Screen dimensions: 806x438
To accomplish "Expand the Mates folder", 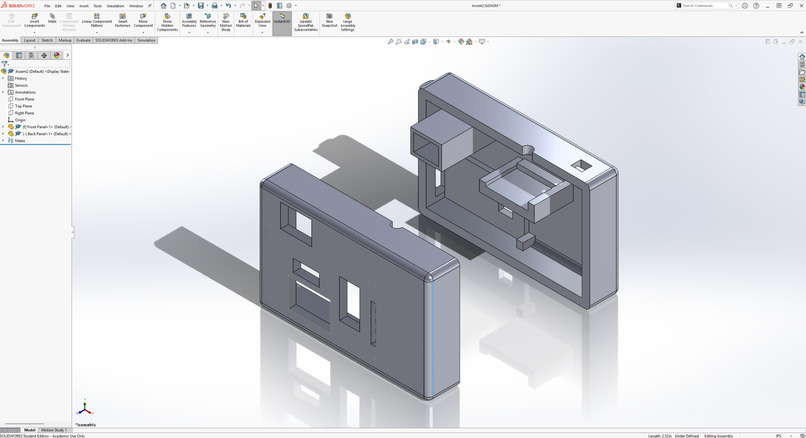I will (3, 140).
